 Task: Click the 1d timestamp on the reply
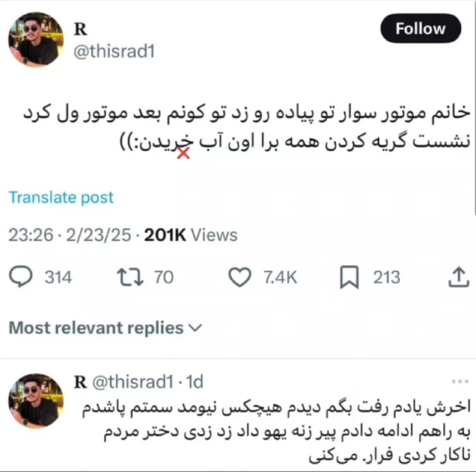pos(195,382)
